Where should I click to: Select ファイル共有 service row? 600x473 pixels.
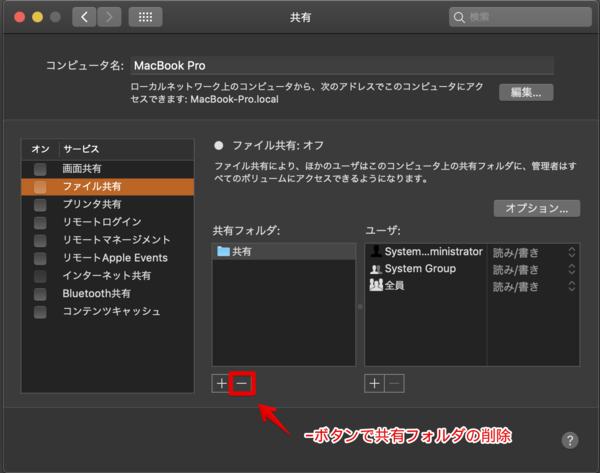pyautogui.click(x=108, y=187)
